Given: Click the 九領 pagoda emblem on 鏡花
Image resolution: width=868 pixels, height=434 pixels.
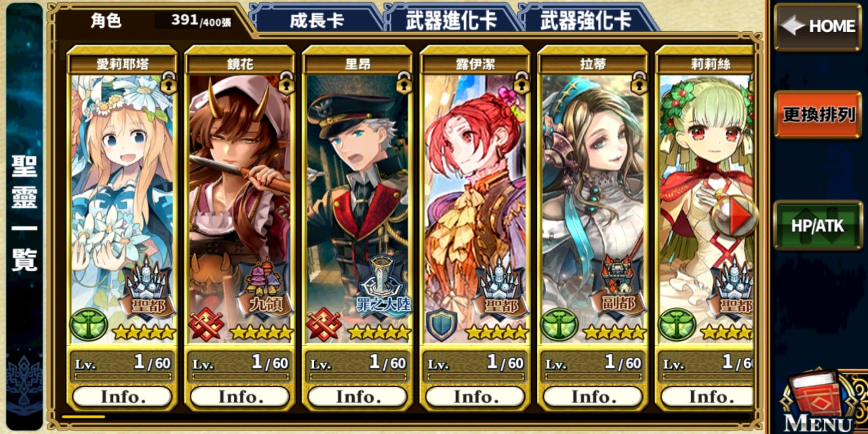Looking at the screenshot, I should pos(265,286).
